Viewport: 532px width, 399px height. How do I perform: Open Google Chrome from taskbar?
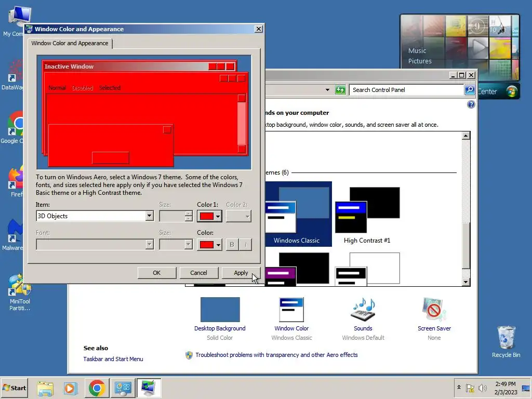97,388
